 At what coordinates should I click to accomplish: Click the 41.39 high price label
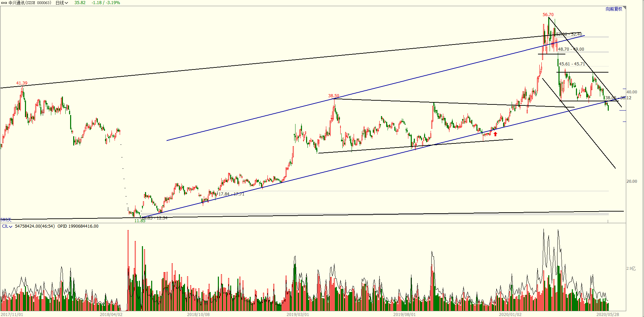pyautogui.click(x=22, y=83)
